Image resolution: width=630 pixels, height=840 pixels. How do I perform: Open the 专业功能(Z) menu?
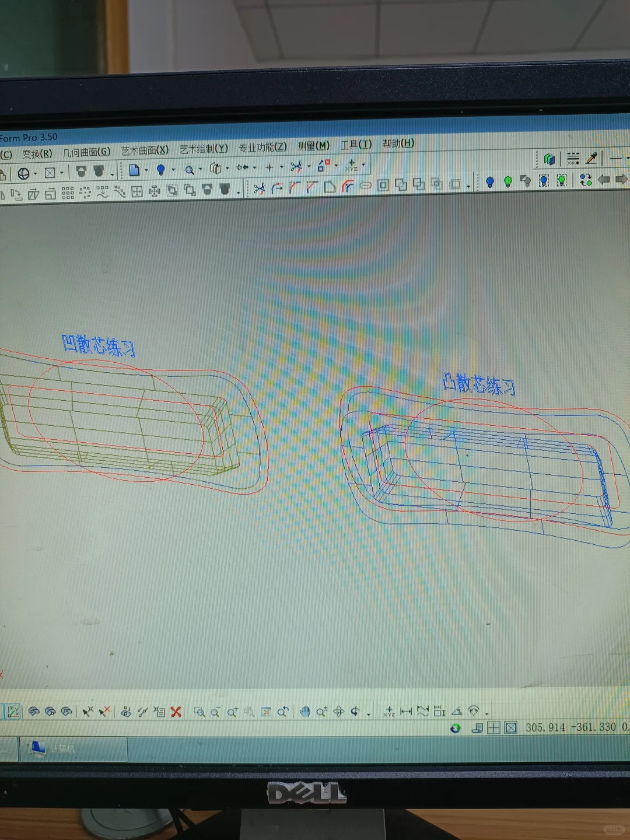click(x=262, y=147)
